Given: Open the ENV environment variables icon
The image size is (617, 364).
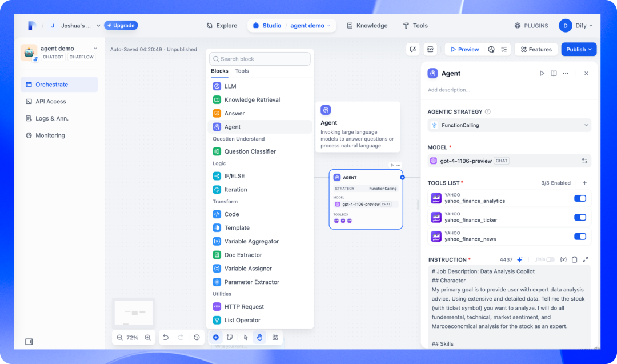Looking at the screenshot, I should point(431,49).
